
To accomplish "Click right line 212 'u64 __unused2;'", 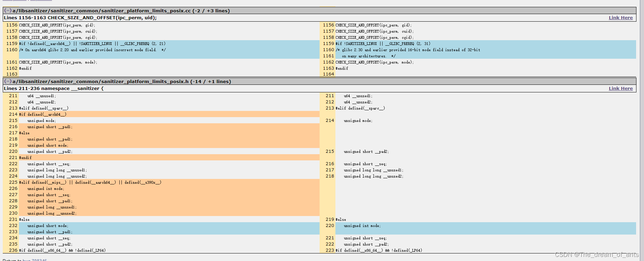I will pos(358,102).
